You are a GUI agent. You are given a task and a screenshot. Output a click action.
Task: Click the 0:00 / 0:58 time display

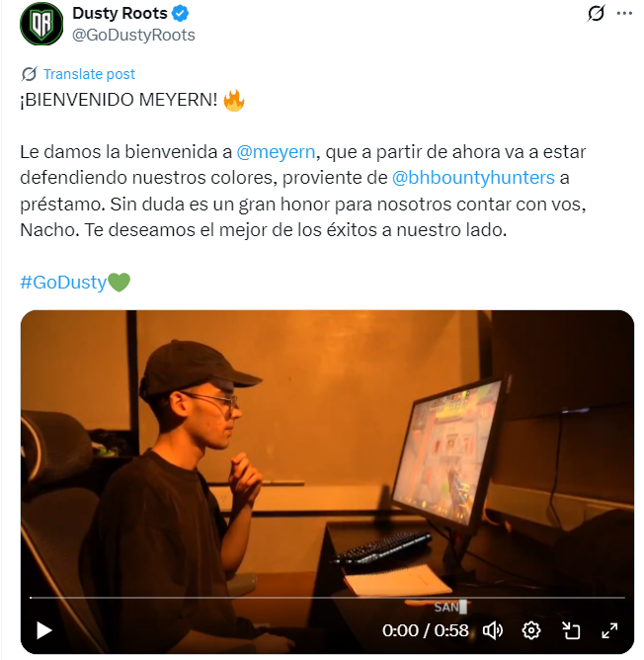pos(425,630)
